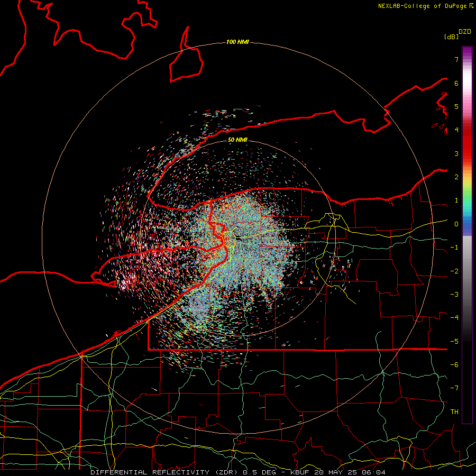Click the 7 tick on the color scale
Image resolution: width=476 pixels, height=476 pixels.
pyautogui.click(x=456, y=59)
